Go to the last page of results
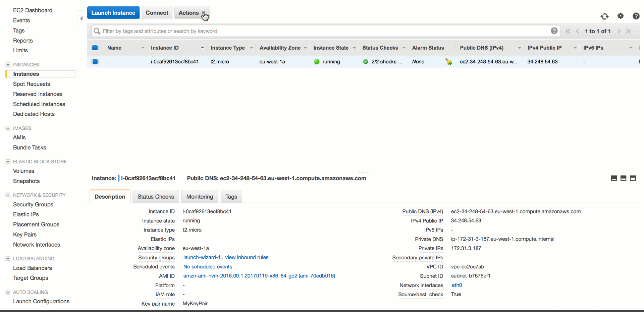The width and height of the screenshot is (644, 312). coord(629,31)
